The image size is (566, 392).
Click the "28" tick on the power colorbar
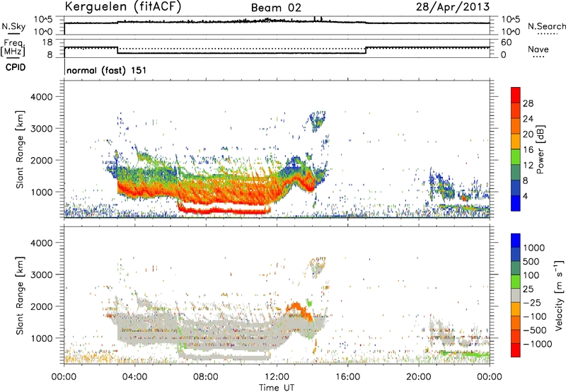tap(528, 103)
